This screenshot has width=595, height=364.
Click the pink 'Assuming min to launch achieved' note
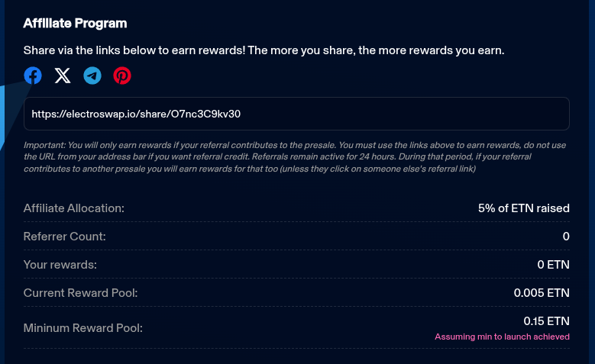coord(502,337)
